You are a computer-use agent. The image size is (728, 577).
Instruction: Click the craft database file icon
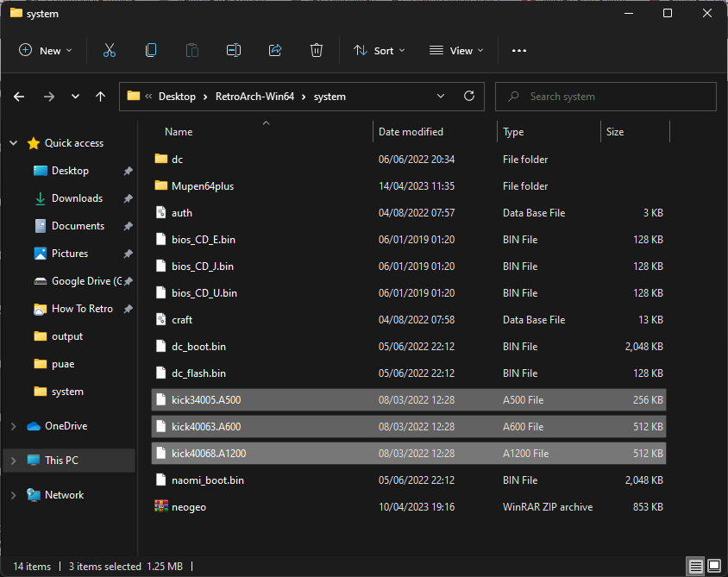(x=161, y=319)
